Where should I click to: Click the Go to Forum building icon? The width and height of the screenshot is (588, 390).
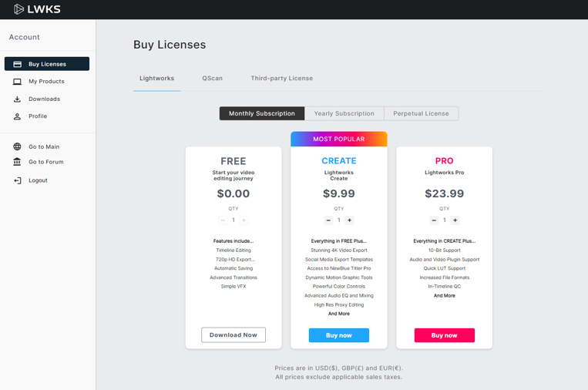coord(17,162)
